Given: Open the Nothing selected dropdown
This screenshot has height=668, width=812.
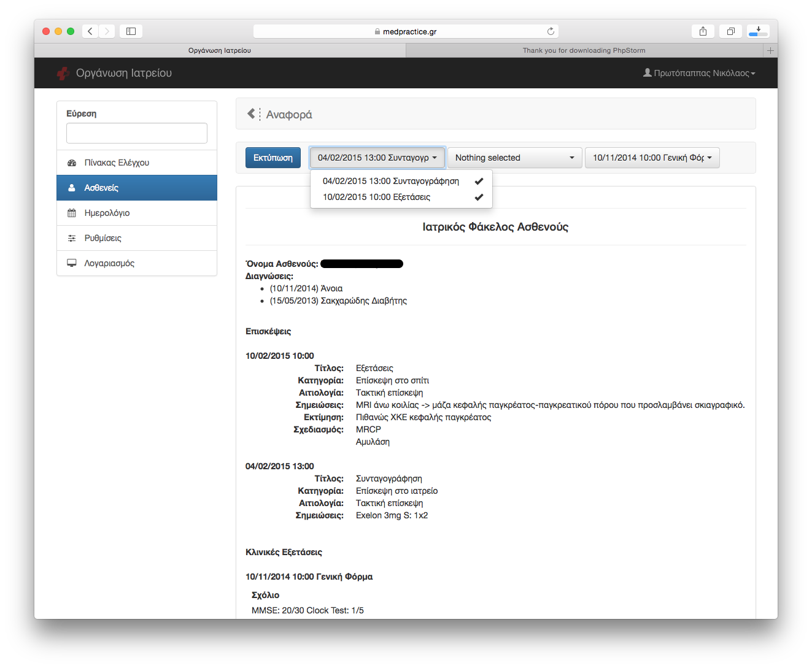Looking at the screenshot, I should pyautogui.click(x=514, y=158).
